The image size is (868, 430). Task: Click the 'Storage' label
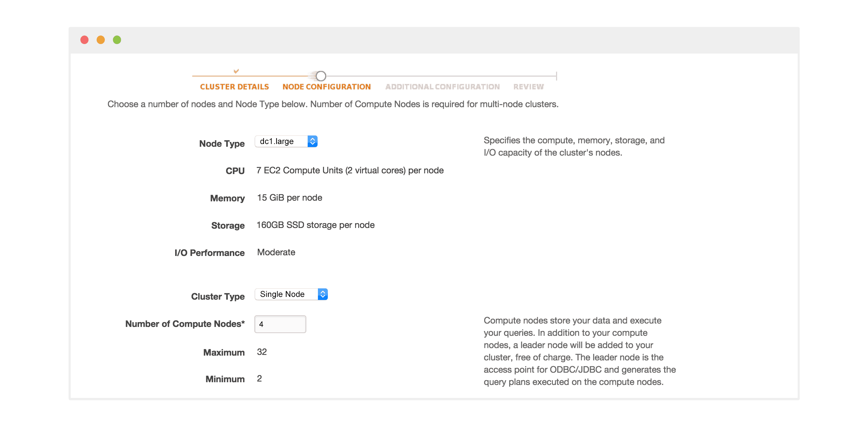[228, 226]
